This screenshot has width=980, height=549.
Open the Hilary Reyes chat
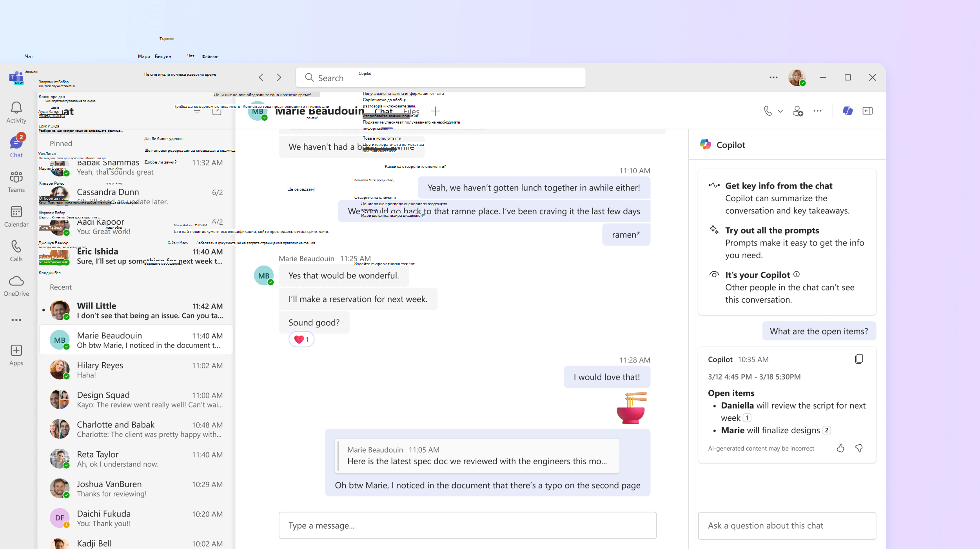(136, 370)
